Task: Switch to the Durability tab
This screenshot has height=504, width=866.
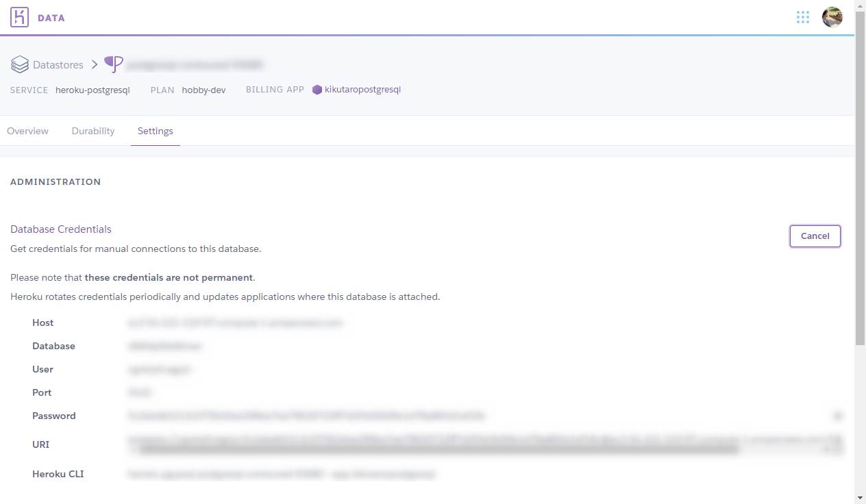Action: pyautogui.click(x=93, y=131)
